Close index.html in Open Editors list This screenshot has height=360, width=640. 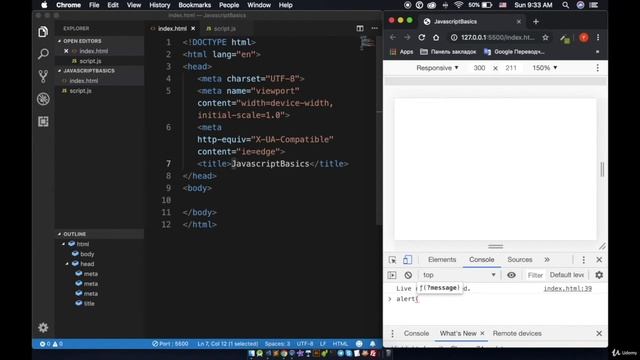[66, 51]
